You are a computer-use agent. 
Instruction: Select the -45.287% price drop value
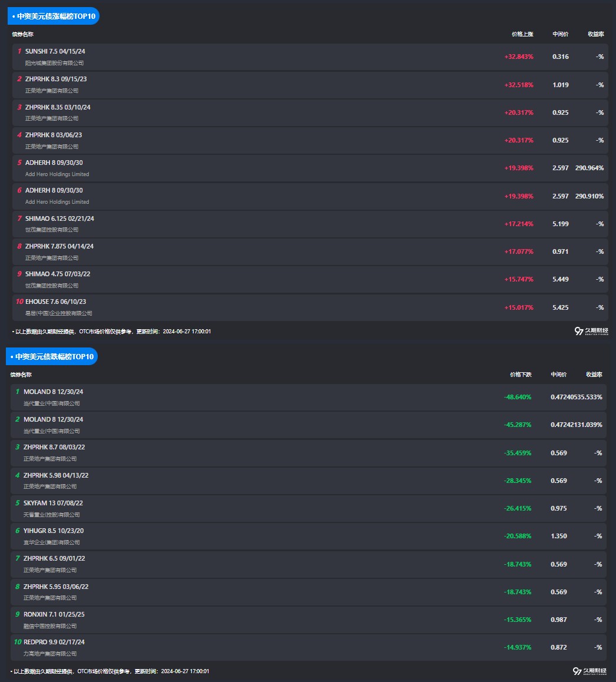(517, 425)
